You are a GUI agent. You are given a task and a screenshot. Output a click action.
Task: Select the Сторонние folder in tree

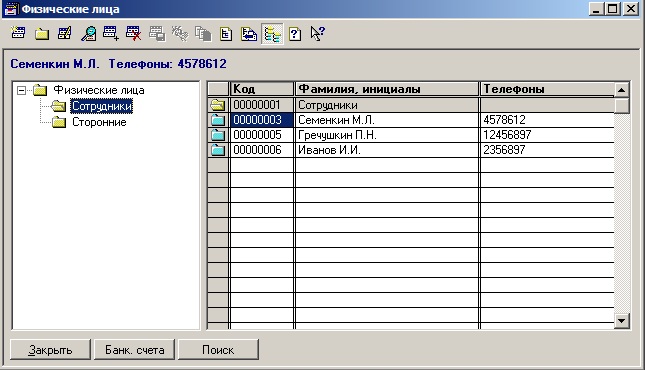(x=99, y=122)
